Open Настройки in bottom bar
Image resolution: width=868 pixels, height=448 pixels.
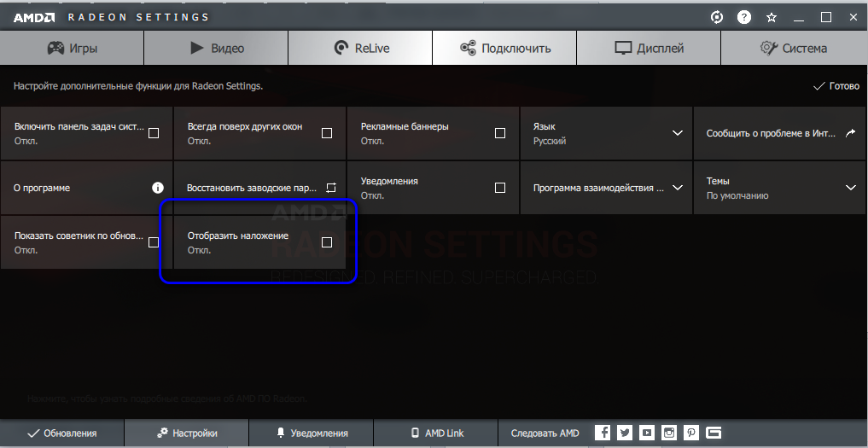tap(187, 433)
